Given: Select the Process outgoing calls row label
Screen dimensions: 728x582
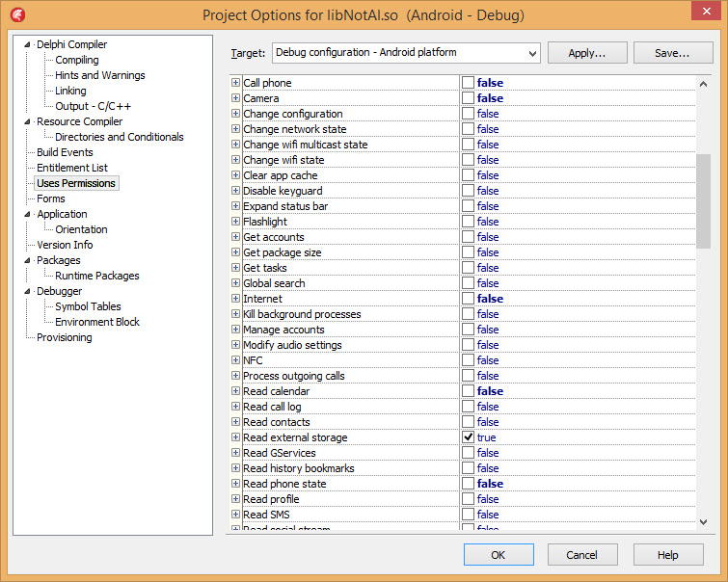Looking at the screenshot, I should coord(294,376).
